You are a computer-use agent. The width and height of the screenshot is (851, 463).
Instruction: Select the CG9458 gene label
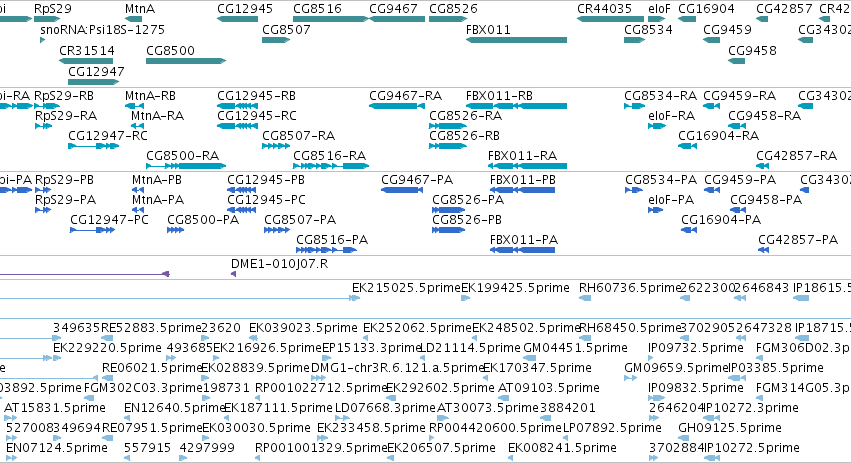pyautogui.click(x=752, y=50)
